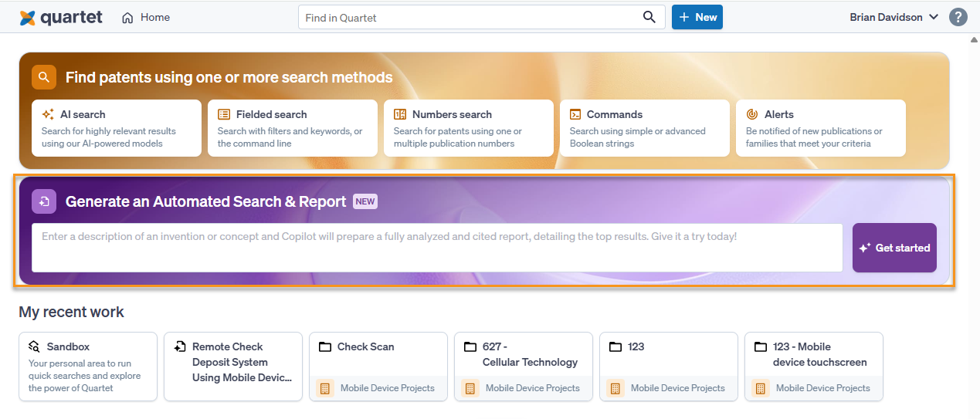Click the Fielded search list icon
This screenshot has height=419, width=980.
224,114
